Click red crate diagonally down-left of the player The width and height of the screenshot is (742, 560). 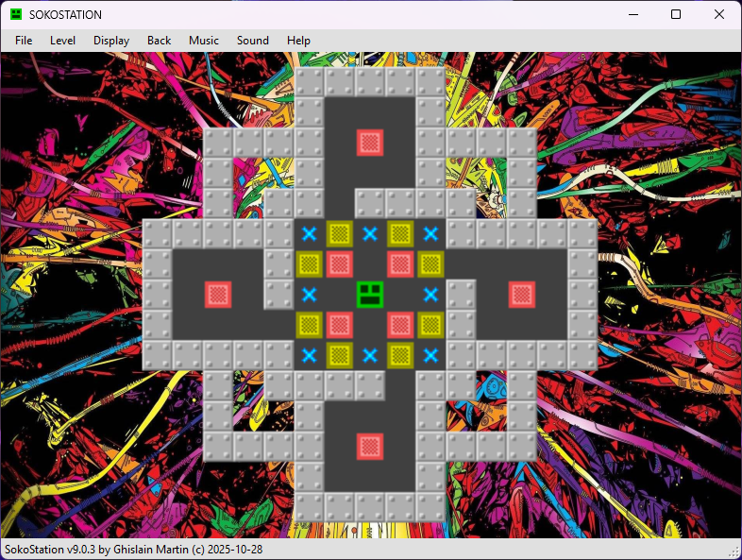[x=339, y=325]
